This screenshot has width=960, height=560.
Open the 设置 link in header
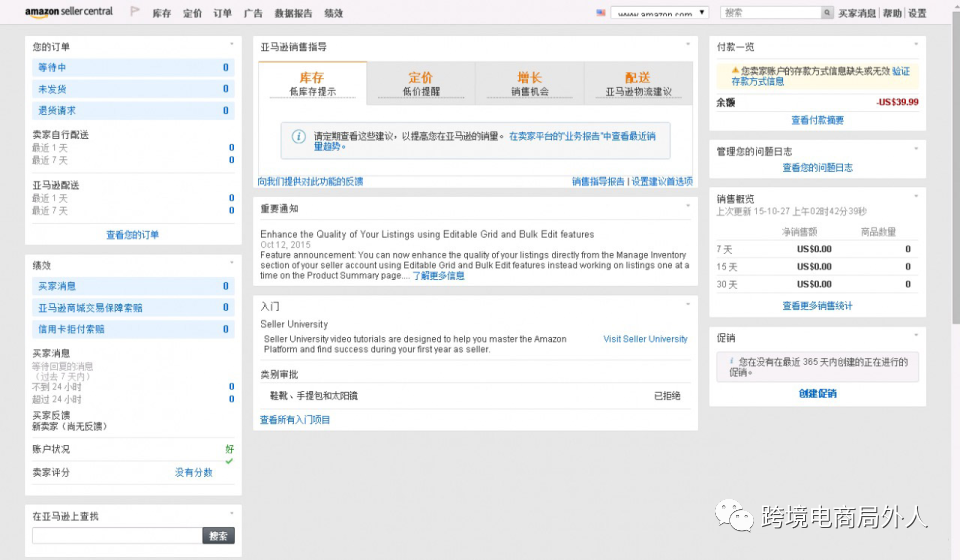coord(917,13)
